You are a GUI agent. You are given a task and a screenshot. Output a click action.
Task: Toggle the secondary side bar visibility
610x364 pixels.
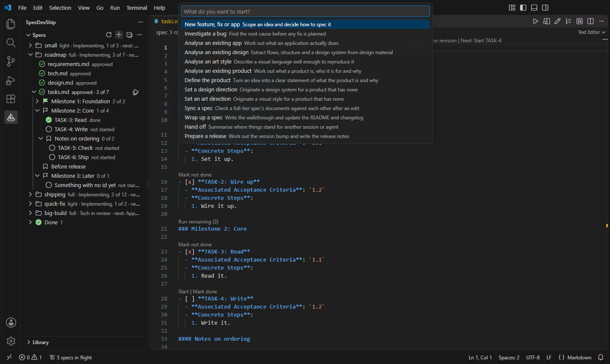pyautogui.click(x=545, y=8)
